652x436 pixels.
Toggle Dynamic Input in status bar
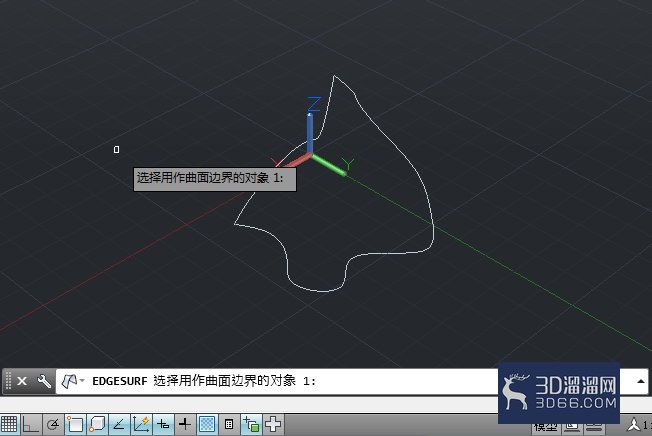(163, 424)
